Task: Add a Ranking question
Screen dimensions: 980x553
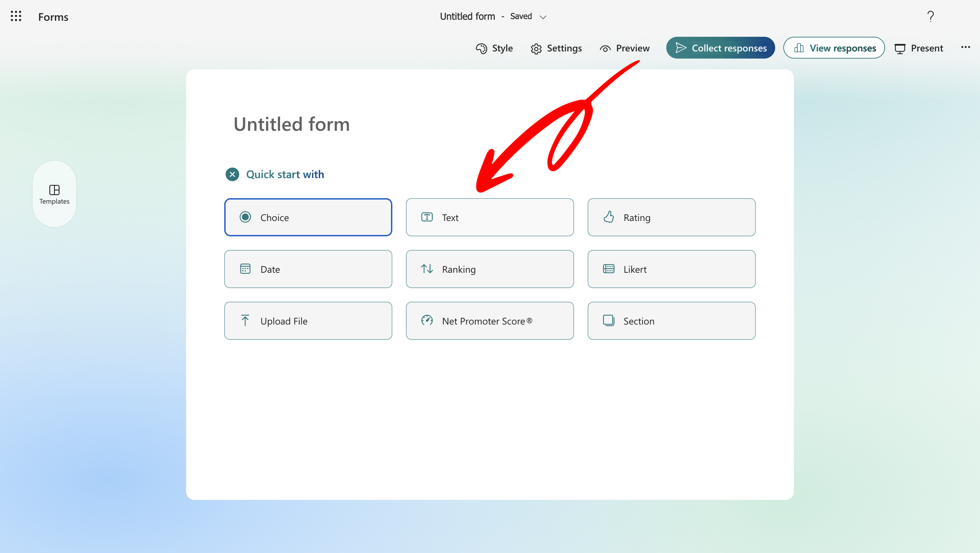Action: pos(489,269)
